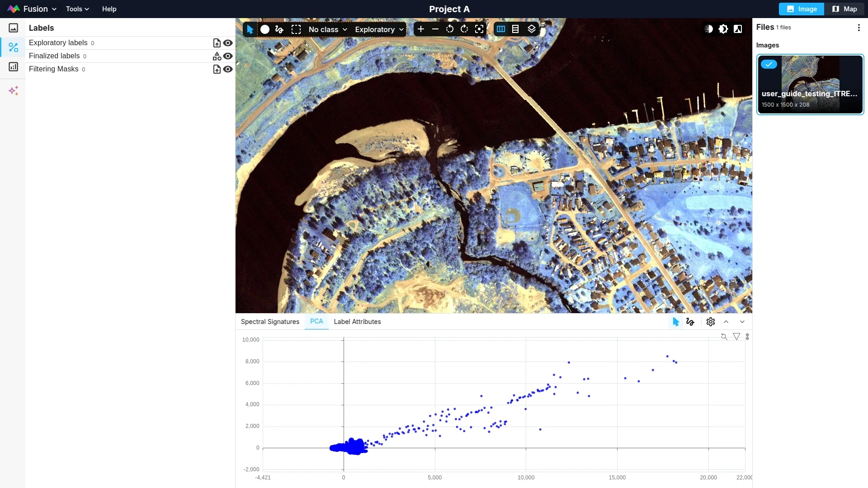Click the PCA plot settings gear
868x488 pixels.
pos(711,322)
